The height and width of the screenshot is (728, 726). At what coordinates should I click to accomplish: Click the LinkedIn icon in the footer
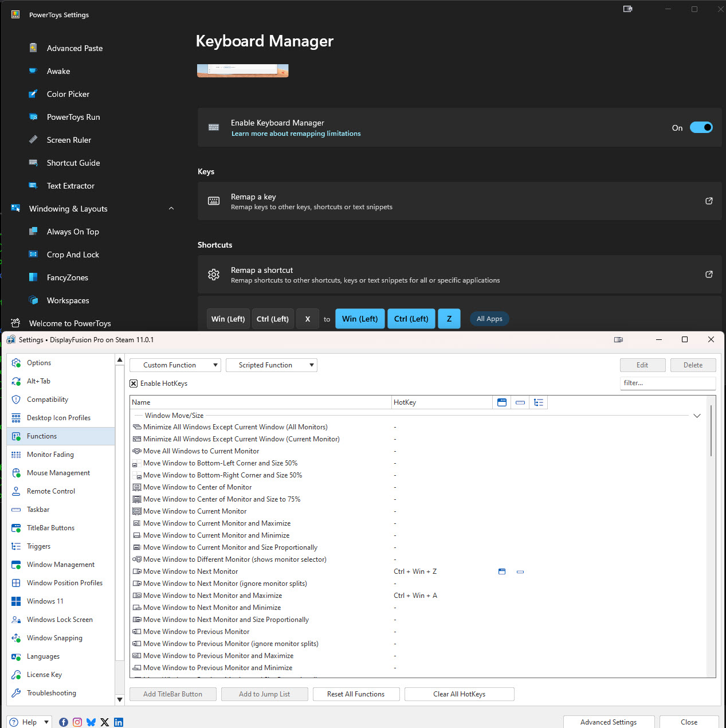[x=119, y=722]
